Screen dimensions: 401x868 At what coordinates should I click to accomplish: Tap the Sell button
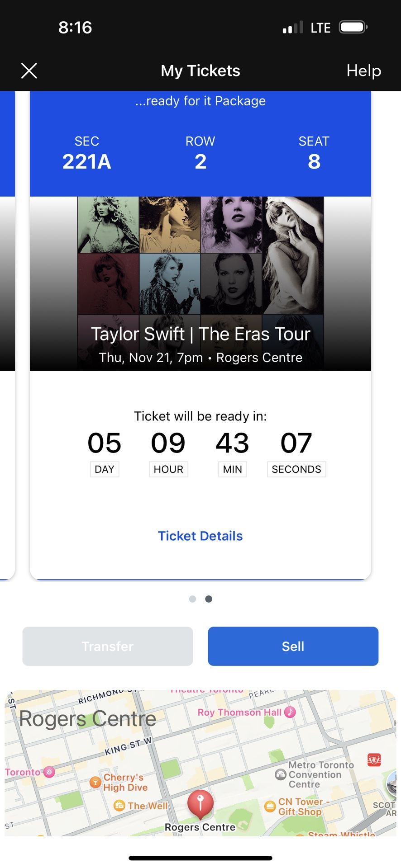point(293,646)
